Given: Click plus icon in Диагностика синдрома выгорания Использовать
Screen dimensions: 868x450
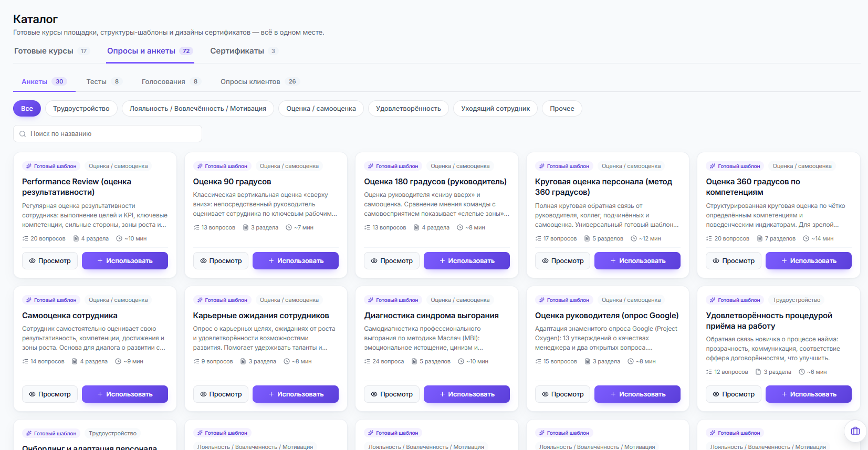Looking at the screenshot, I should coord(442,394).
